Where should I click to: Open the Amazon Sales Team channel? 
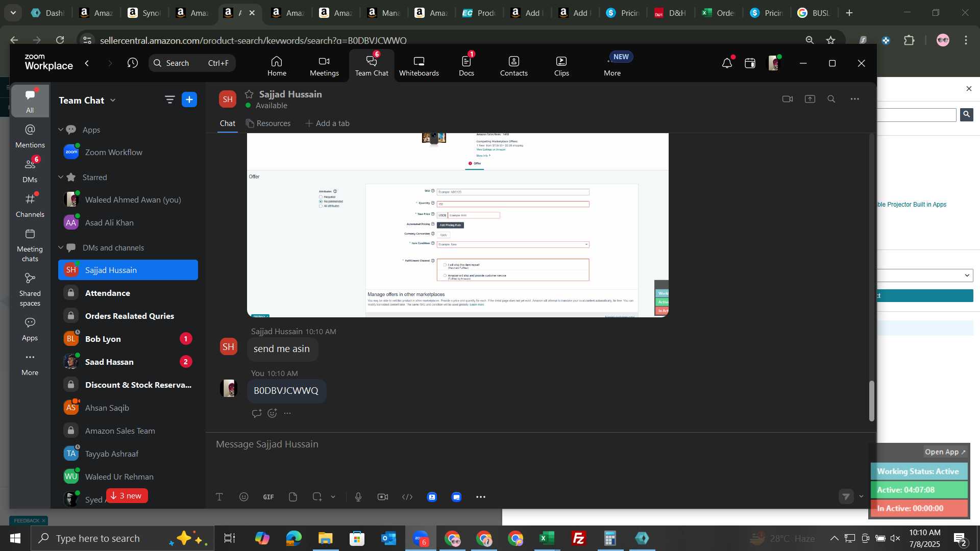click(128, 431)
